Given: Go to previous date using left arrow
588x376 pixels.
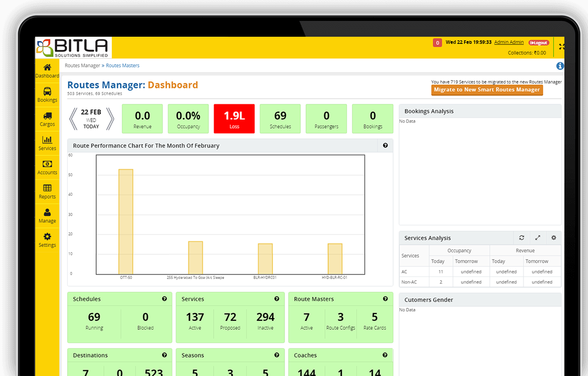Looking at the screenshot, I should (73, 119).
